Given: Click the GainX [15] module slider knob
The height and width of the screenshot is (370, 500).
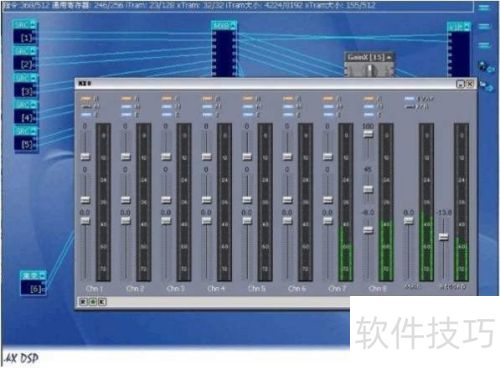Looking at the screenshot, I should pyautogui.click(x=369, y=70).
